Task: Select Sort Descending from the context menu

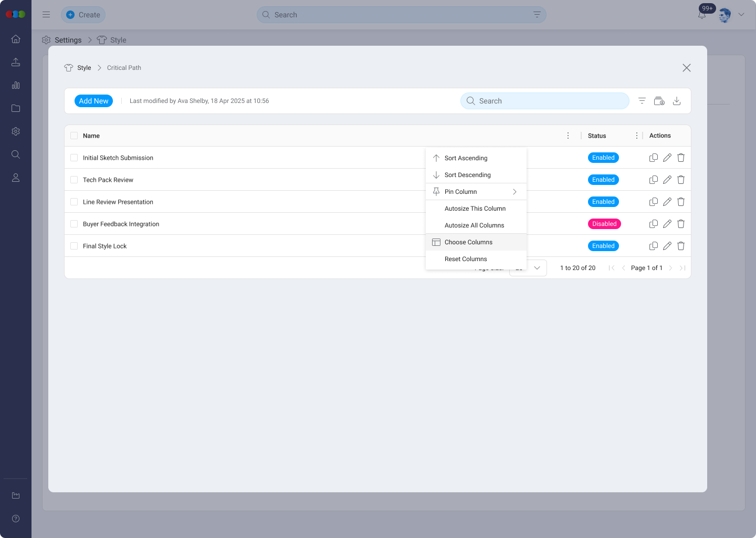Action: [467, 175]
